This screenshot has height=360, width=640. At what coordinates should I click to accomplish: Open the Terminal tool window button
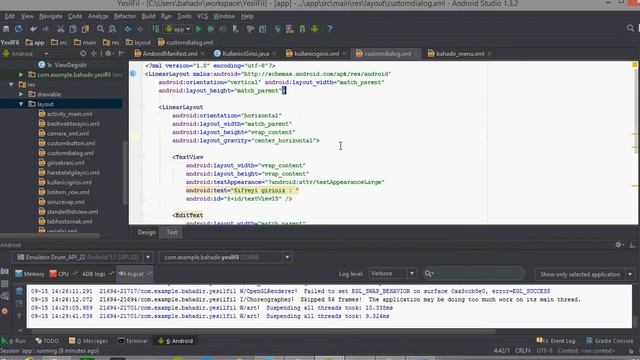133,341
